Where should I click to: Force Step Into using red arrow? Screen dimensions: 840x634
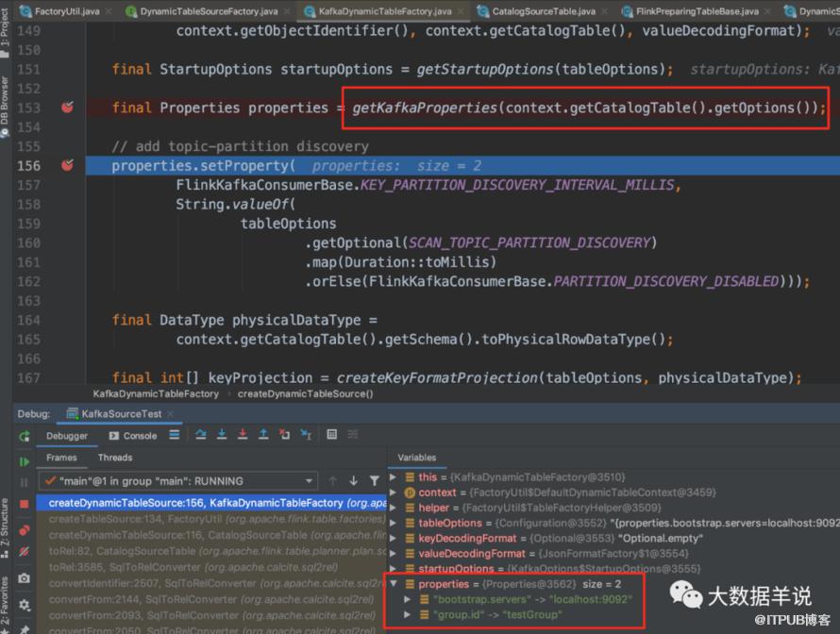(x=243, y=435)
